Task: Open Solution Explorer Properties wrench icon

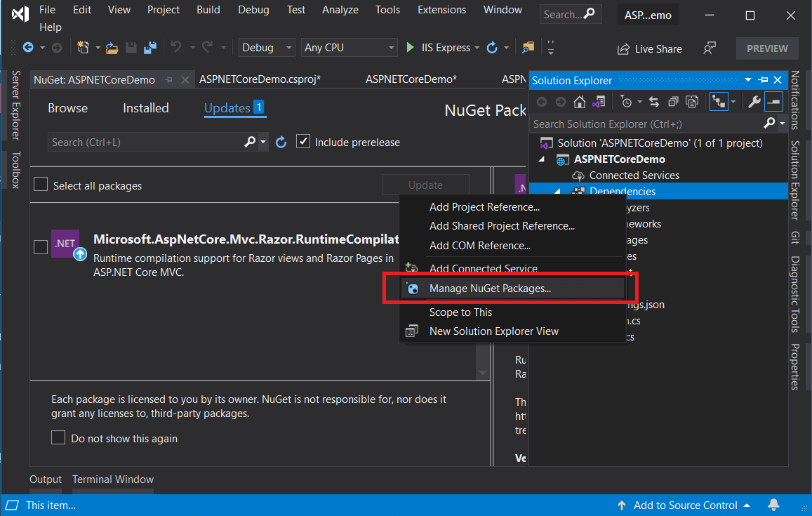Action: click(x=754, y=102)
